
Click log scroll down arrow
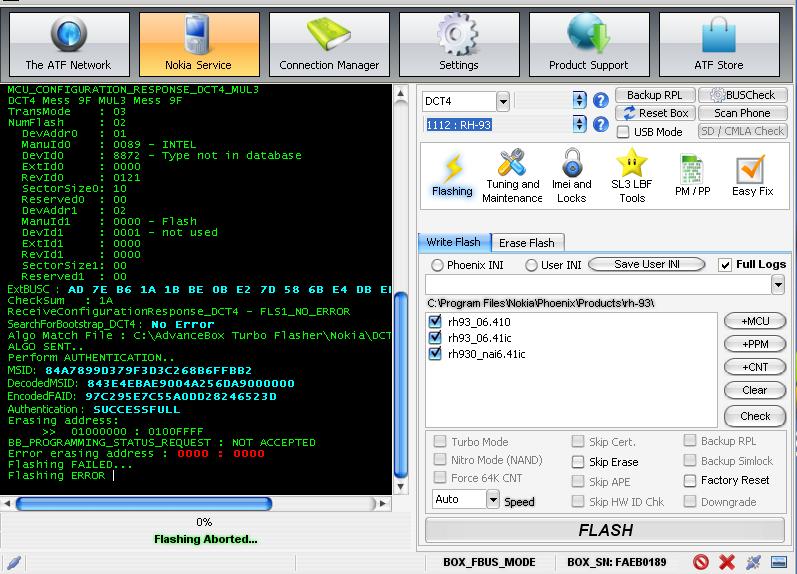point(401,487)
